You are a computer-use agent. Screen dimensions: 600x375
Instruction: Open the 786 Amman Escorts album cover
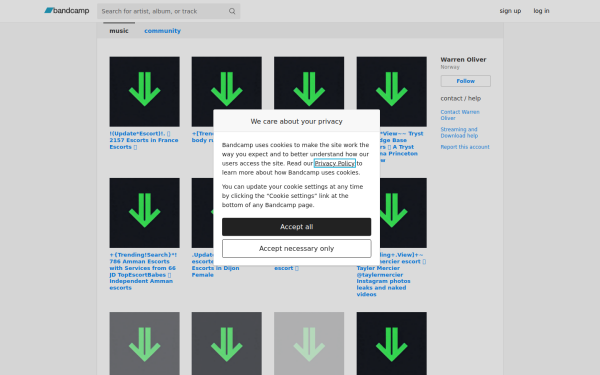pyautogui.click(x=144, y=213)
